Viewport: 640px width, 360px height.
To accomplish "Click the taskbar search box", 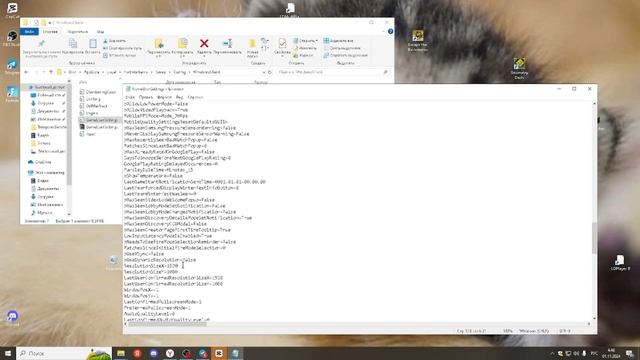I will 64,353.
